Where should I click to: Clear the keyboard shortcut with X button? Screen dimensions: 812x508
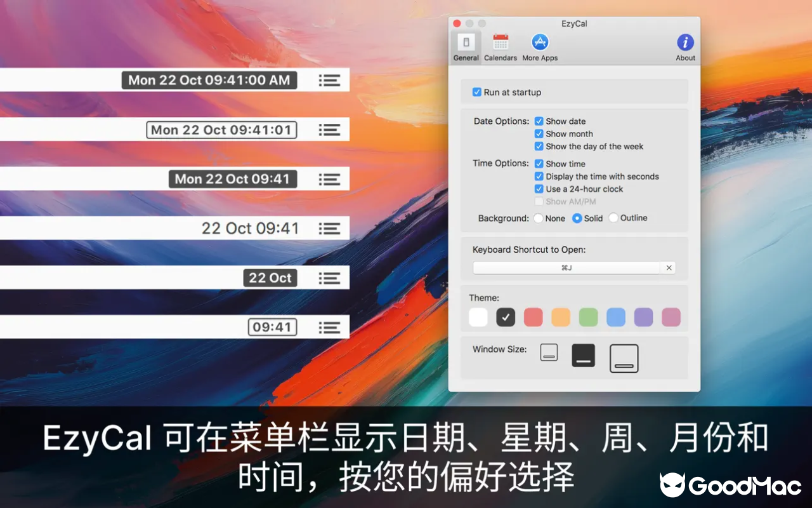pos(669,268)
